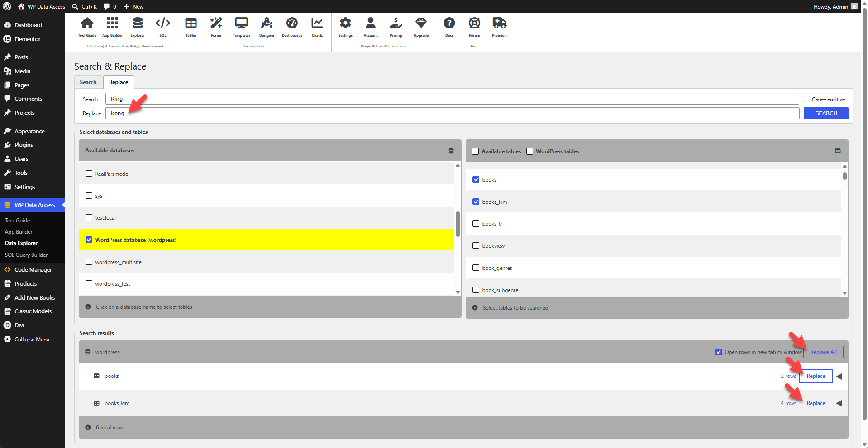Viewport: 868px width, 448px height.
Task: Open the 4 rows link
Action: tap(788, 403)
